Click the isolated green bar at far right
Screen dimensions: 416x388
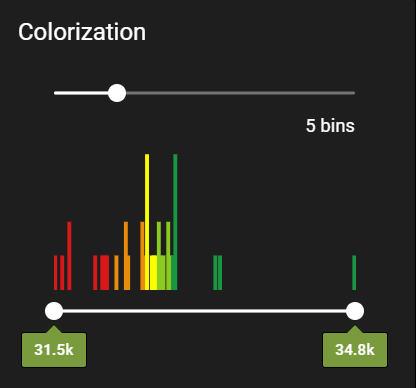tap(354, 273)
